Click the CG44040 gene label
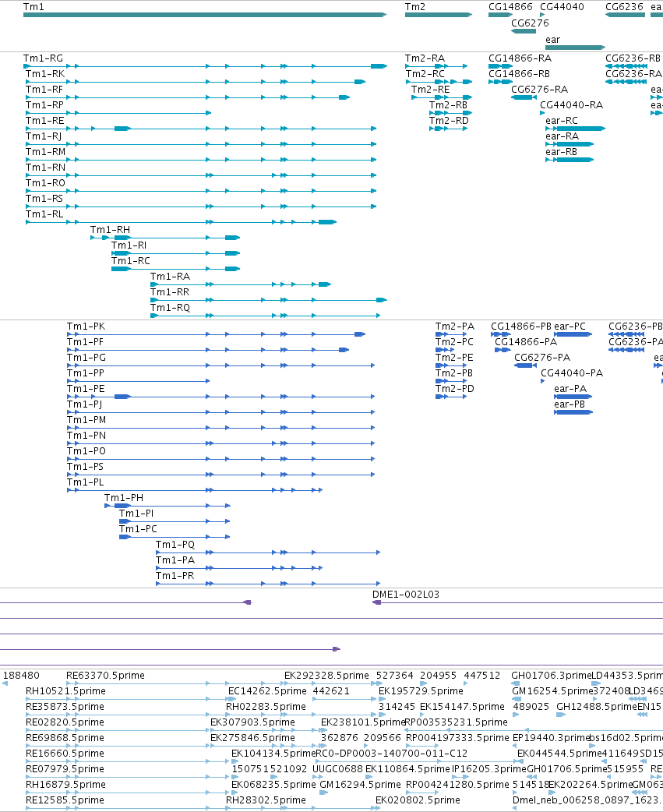The height and width of the screenshot is (812, 663). (x=562, y=7)
